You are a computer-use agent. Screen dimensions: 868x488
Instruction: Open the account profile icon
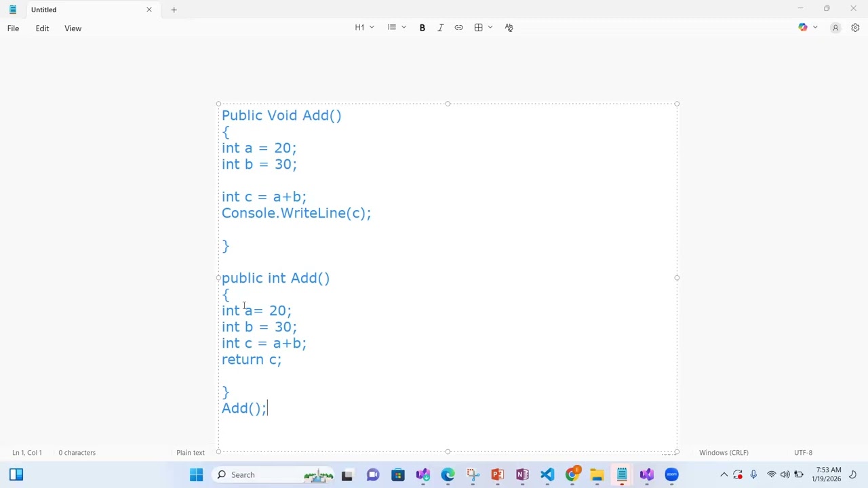click(835, 28)
